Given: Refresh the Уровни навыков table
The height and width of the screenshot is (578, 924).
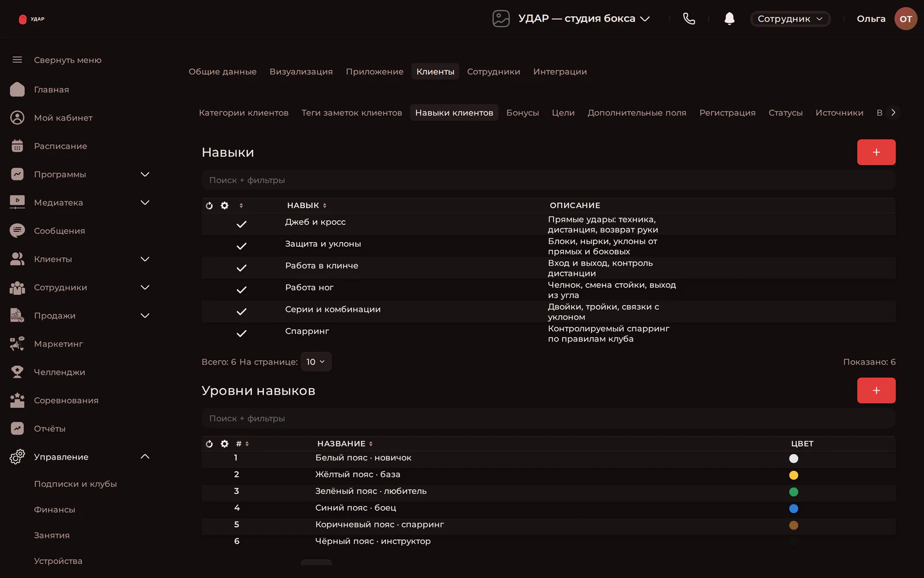Looking at the screenshot, I should pyautogui.click(x=209, y=444).
